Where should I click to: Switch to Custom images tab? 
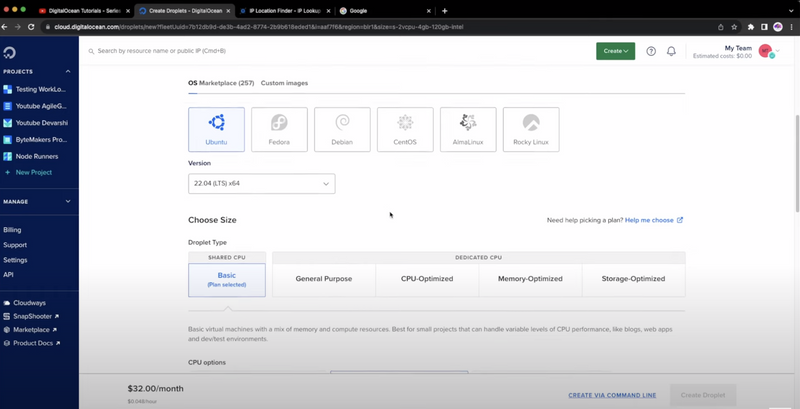pos(284,83)
